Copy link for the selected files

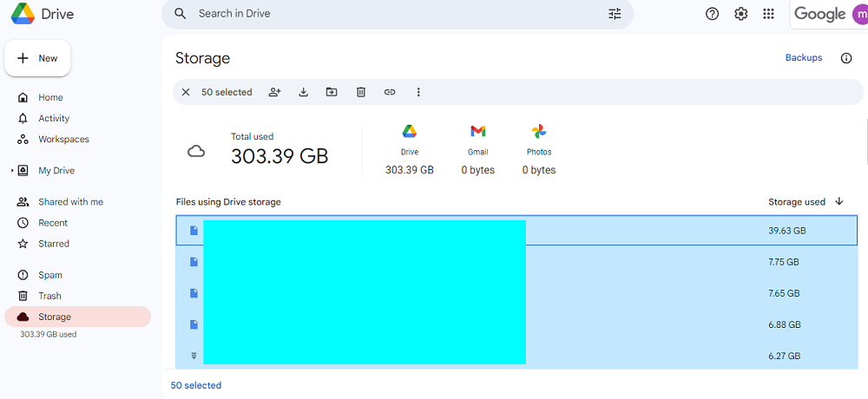coord(390,92)
